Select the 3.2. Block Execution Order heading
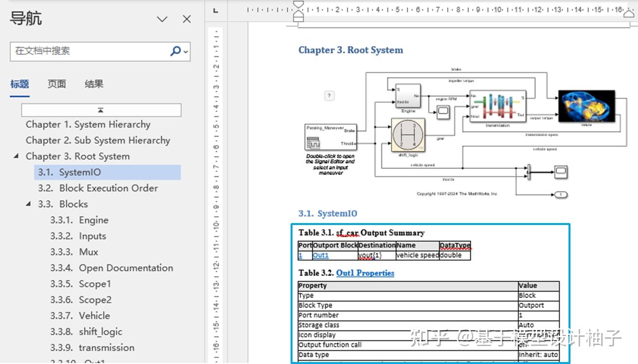This screenshot has height=364, width=638. 98,188
